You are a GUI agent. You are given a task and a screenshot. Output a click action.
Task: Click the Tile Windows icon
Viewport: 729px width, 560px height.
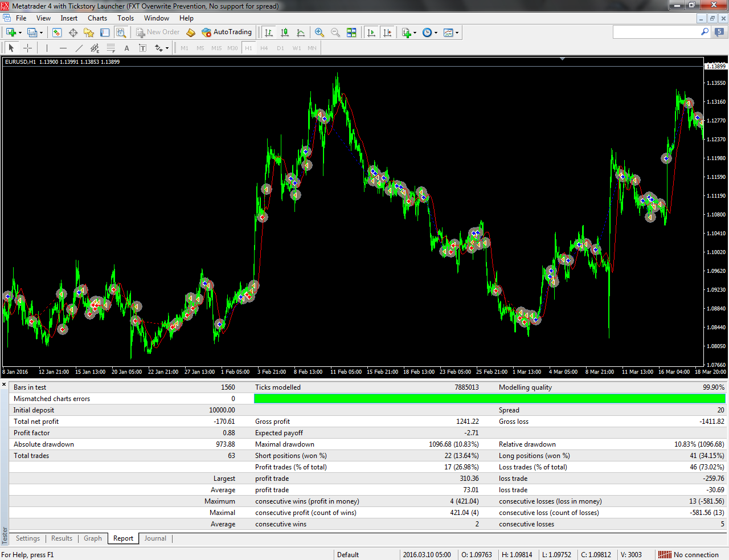tap(351, 32)
